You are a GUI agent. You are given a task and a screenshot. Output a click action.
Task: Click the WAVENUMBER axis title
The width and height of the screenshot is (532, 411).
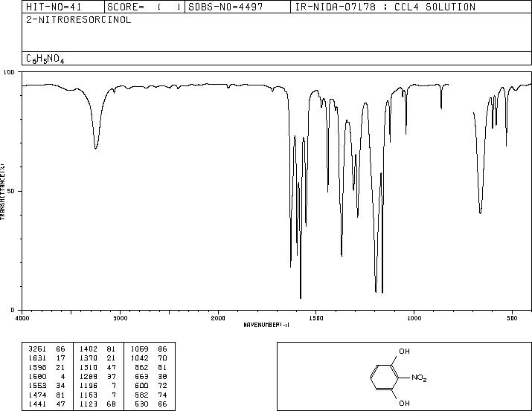[x=266, y=325]
